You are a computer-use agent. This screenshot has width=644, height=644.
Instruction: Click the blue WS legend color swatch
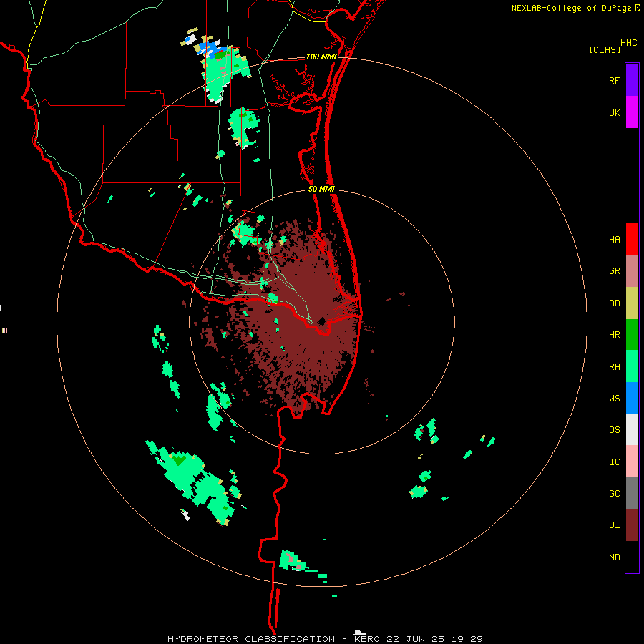[x=632, y=398]
